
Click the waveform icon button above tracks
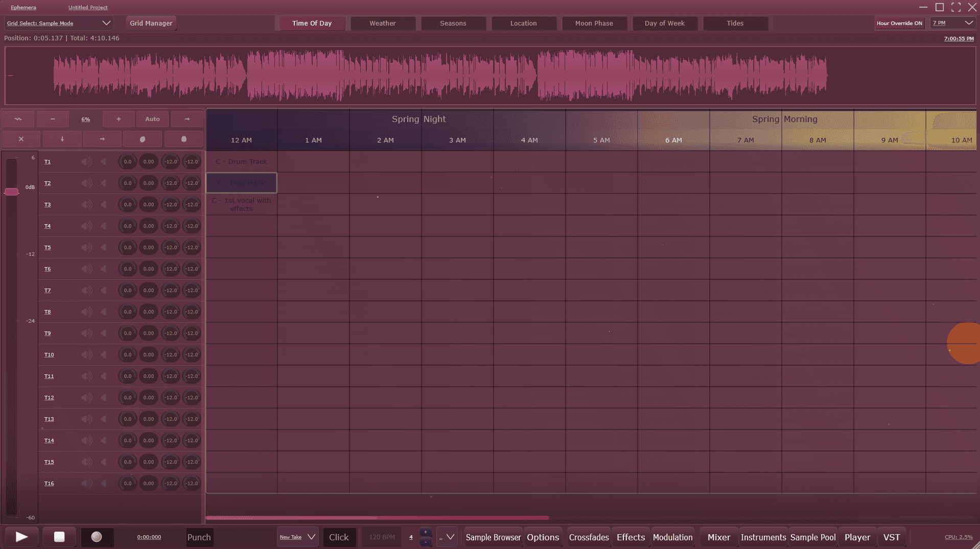(x=18, y=119)
